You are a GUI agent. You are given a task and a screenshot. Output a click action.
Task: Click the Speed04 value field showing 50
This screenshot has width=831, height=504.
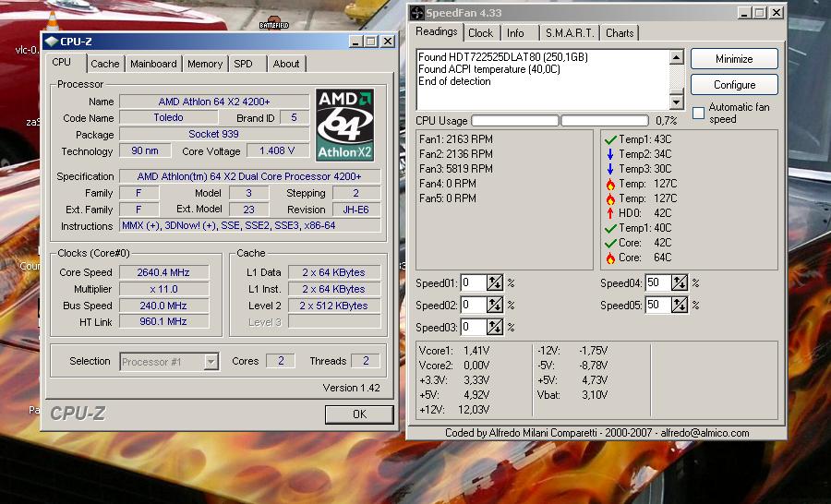[x=658, y=283]
